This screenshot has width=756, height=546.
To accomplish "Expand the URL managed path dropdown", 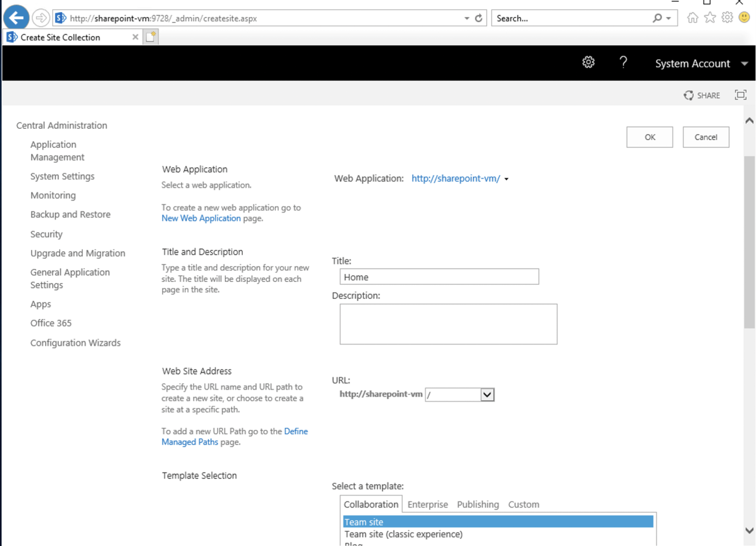I will [487, 395].
